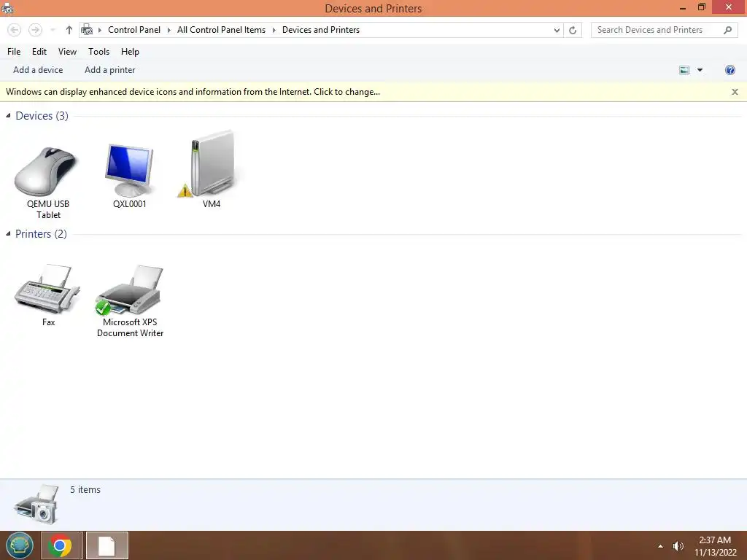Click the 'QEMU USB Tablet' label
The width and height of the screenshot is (747, 560).
tap(48, 209)
